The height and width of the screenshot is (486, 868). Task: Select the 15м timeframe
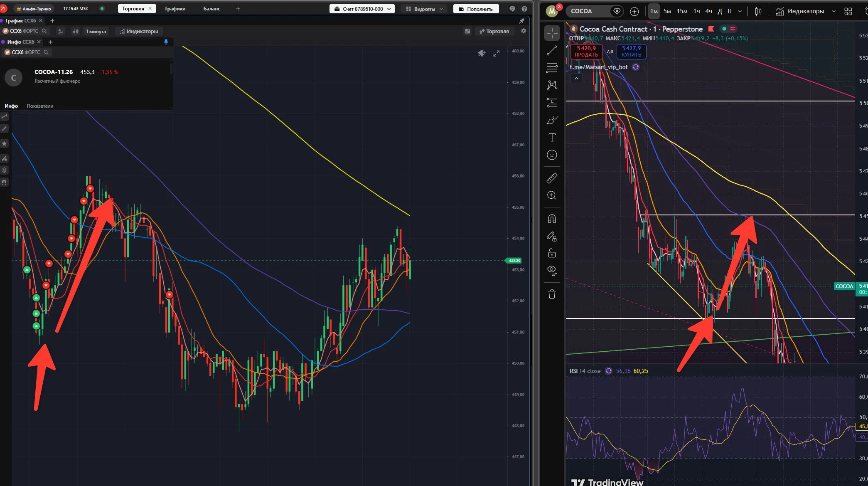[x=682, y=12]
